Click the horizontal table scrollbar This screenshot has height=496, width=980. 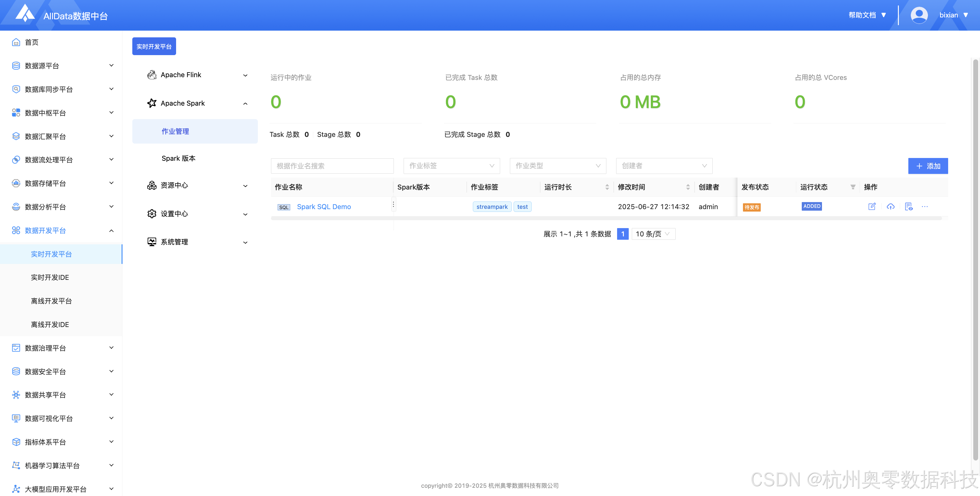(x=606, y=218)
